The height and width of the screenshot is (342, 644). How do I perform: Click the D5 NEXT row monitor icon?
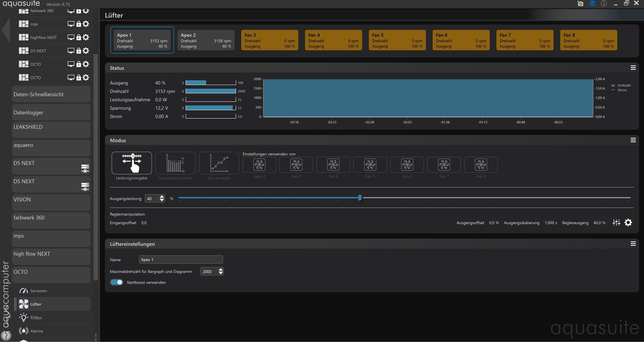pos(71,51)
